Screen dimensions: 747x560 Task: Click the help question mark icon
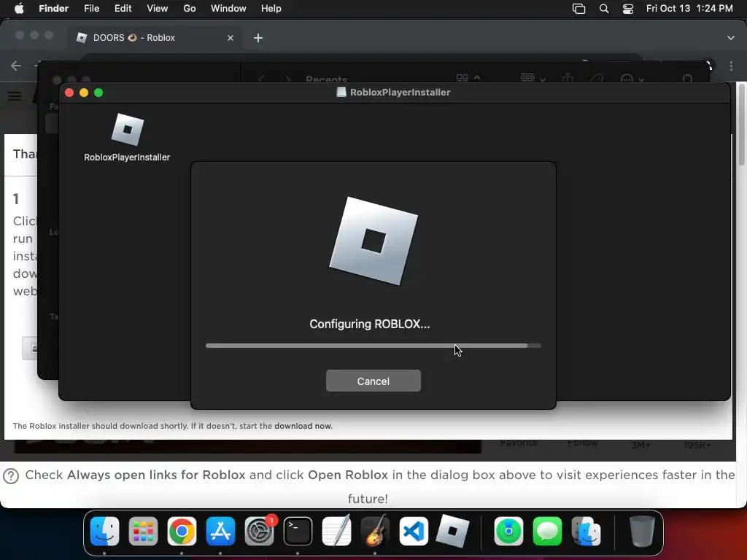pos(11,475)
